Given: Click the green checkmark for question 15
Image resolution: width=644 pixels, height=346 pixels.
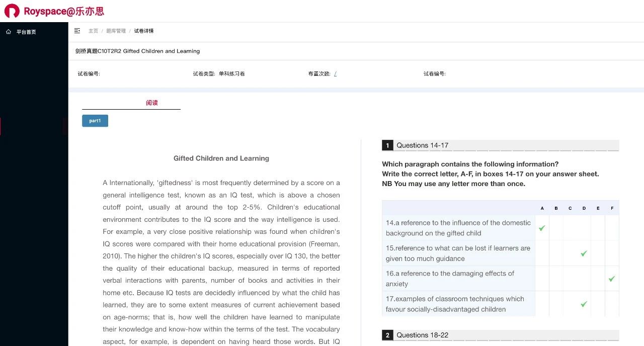Looking at the screenshot, I should click(x=584, y=253).
